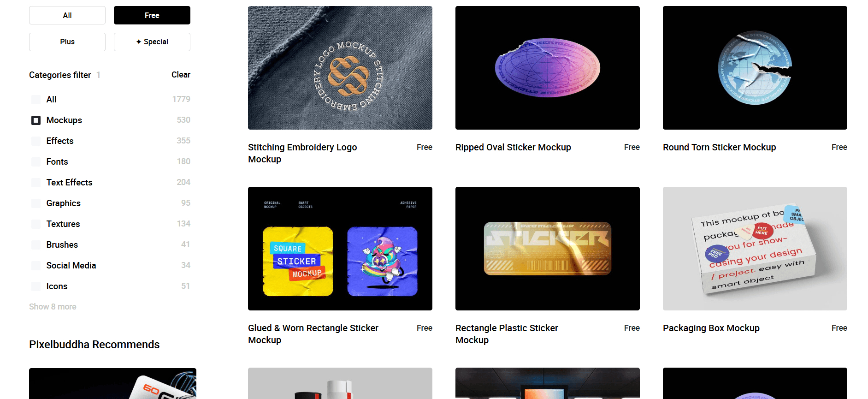
Task: Open the gold Rectangle Plastic Sticker preview
Action: coord(548,249)
